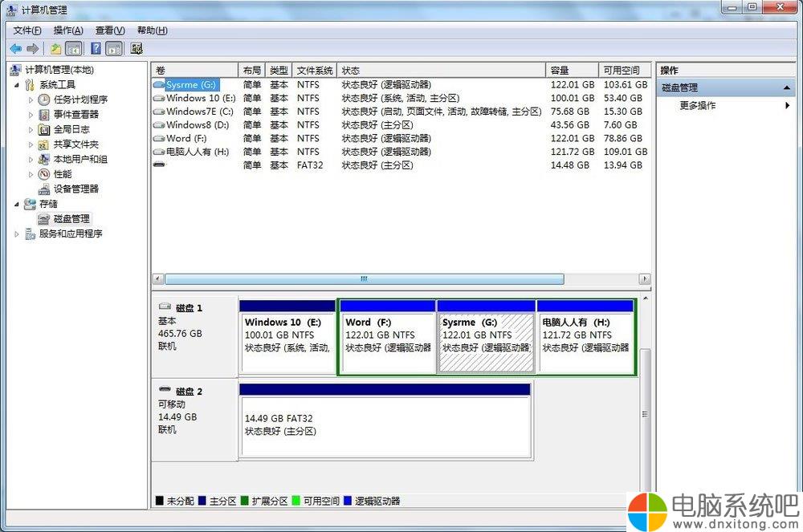
Task: Expand the 事件查看器 node arrow
Action: pos(31,115)
